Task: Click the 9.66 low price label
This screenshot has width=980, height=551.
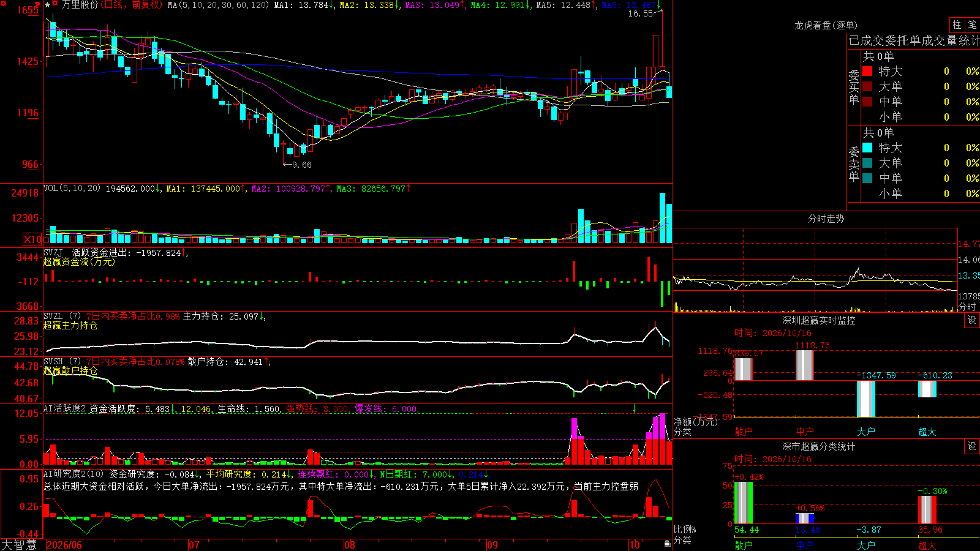Action: [x=302, y=165]
